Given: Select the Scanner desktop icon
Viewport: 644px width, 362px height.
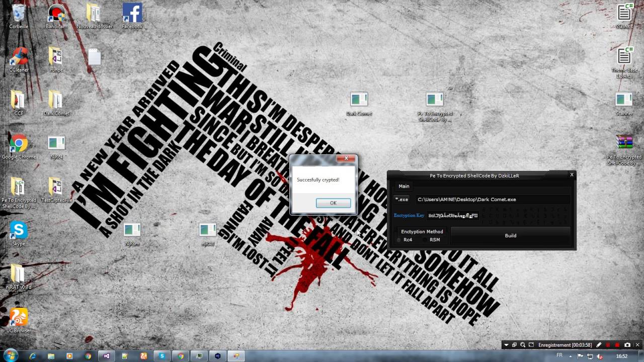Looking at the screenshot, I should click(624, 104).
